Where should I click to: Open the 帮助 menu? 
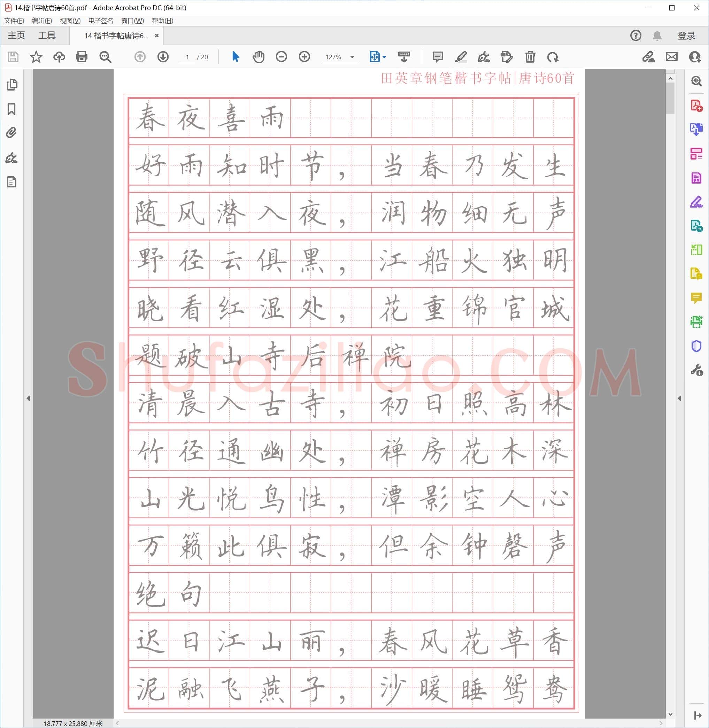point(162,21)
